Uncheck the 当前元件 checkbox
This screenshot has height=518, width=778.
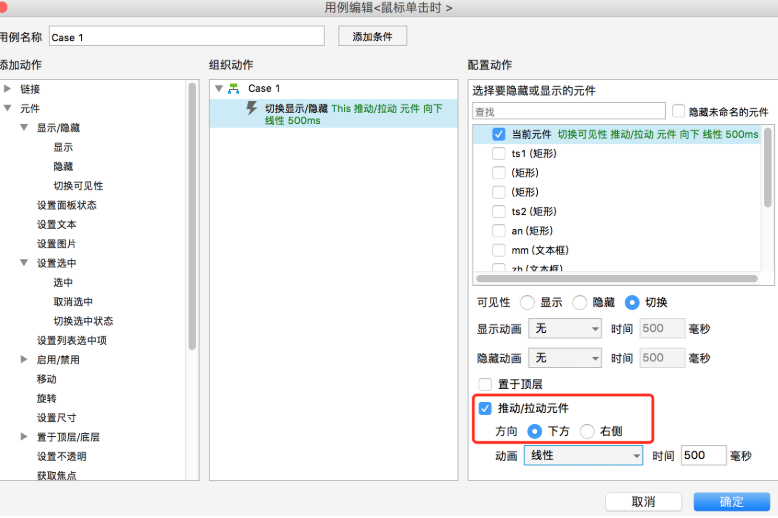tap(499, 134)
